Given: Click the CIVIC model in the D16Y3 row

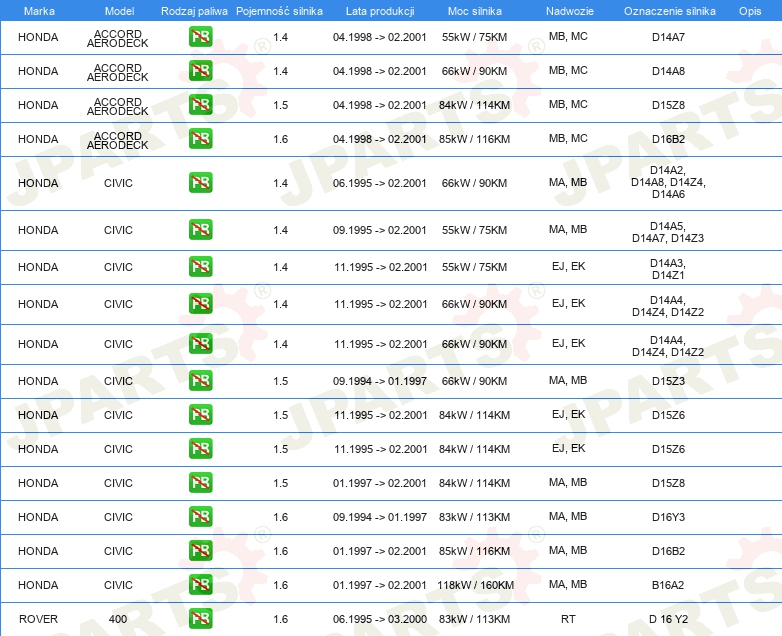Looking at the screenshot, I should pos(118,517).
